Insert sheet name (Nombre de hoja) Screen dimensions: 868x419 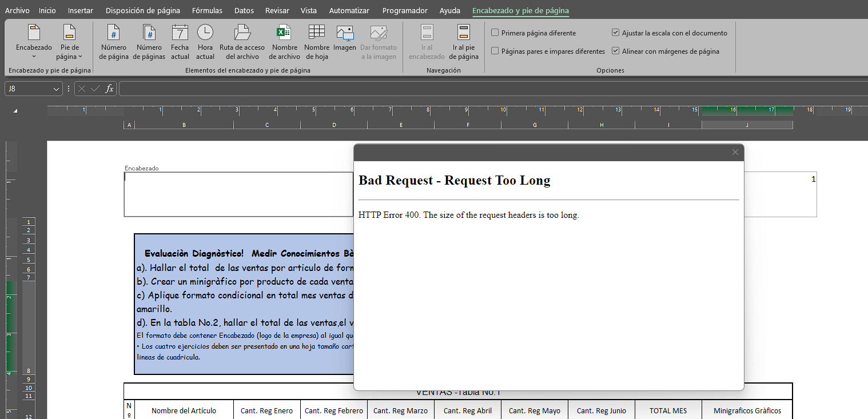[x=316, y=42]
